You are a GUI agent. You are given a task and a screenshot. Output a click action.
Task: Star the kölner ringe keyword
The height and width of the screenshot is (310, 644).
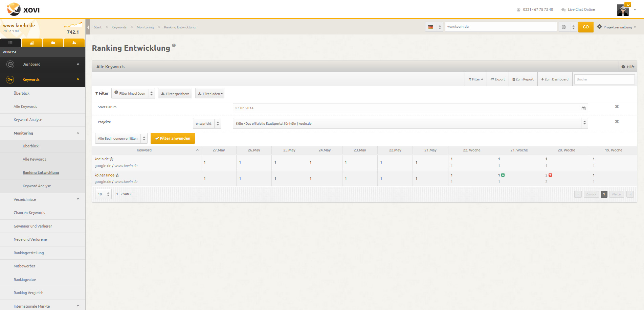pyautogui.click(x=117, y=175)
